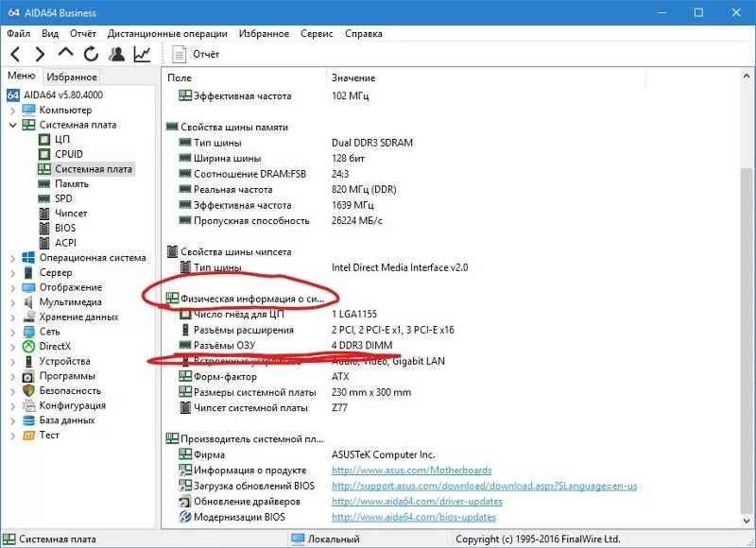This screenshot has height=548, width=756.
Task: Click the База данных database icon
Action: [x=29, y=420]
